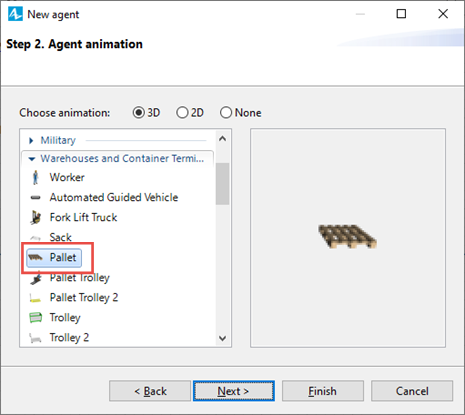Choose None for animation
Image resolution: width=465 pixels, height=415 pixels.
226,113
